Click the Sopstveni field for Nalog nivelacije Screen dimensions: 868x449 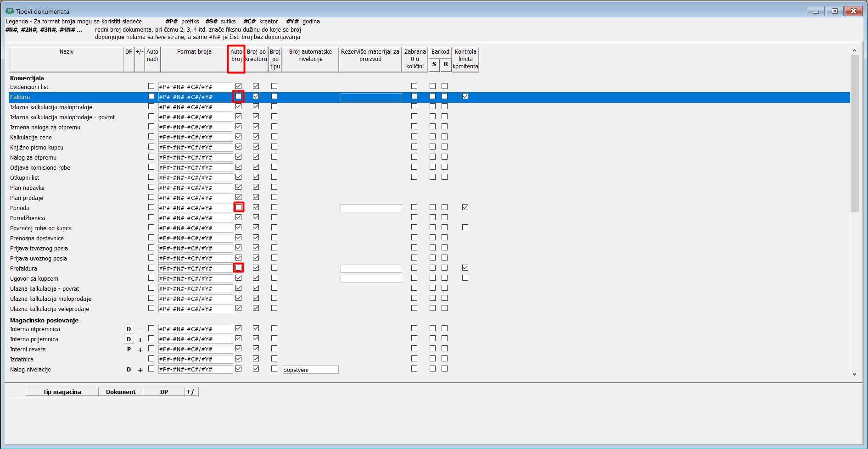310,370
